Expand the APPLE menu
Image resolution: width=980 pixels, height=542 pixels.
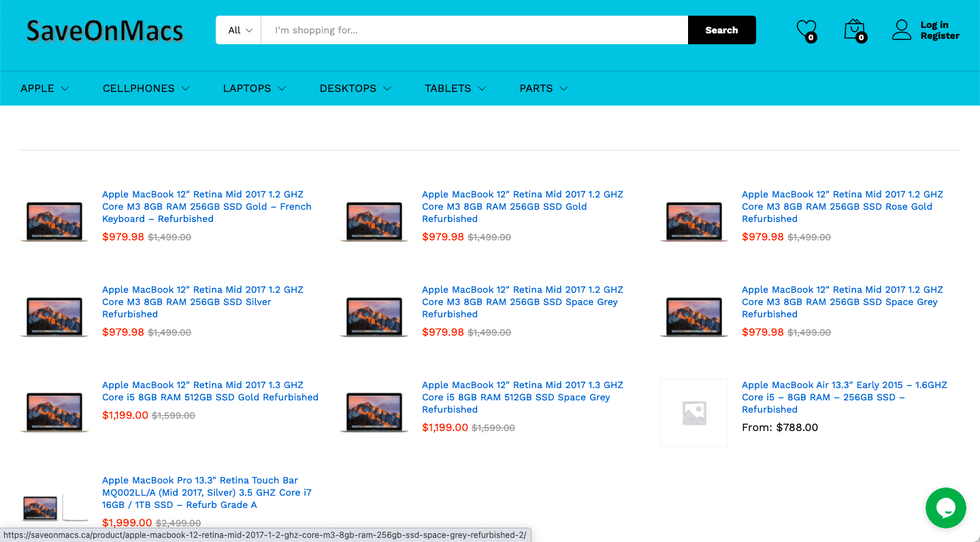point(45,89)
